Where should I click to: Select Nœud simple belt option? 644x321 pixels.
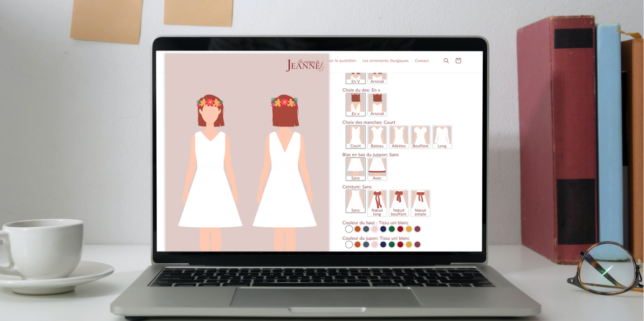coord(420,203)
